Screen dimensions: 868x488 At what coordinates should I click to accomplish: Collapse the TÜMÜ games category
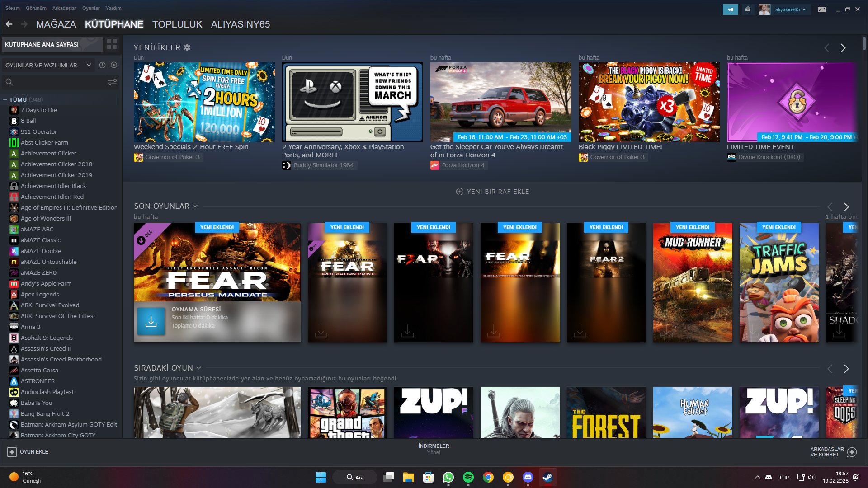(x=5, y=99)
